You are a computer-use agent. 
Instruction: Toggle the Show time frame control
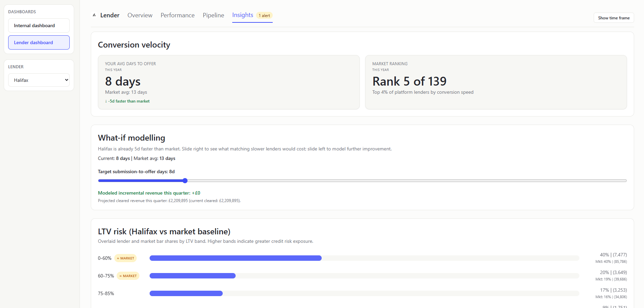point(613,18)
